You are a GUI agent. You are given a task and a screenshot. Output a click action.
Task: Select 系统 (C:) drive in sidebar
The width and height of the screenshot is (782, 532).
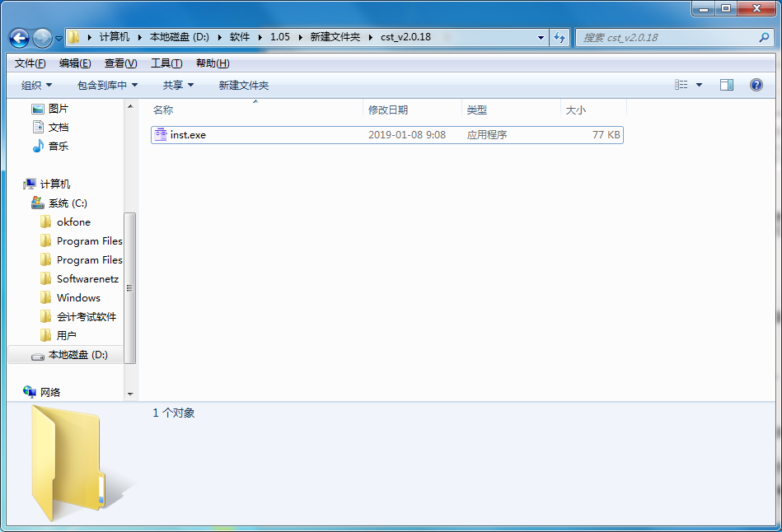(68, 203)
